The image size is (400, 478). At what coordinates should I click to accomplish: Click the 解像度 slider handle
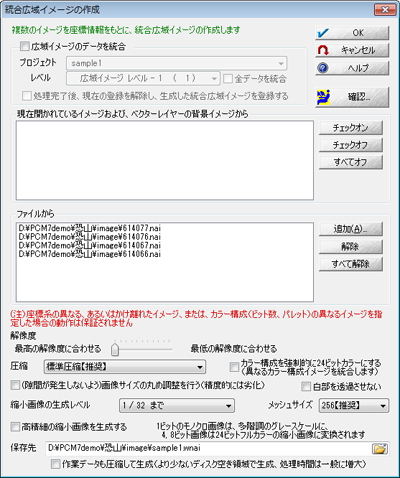pyautogui.click(x=115, y=349)
